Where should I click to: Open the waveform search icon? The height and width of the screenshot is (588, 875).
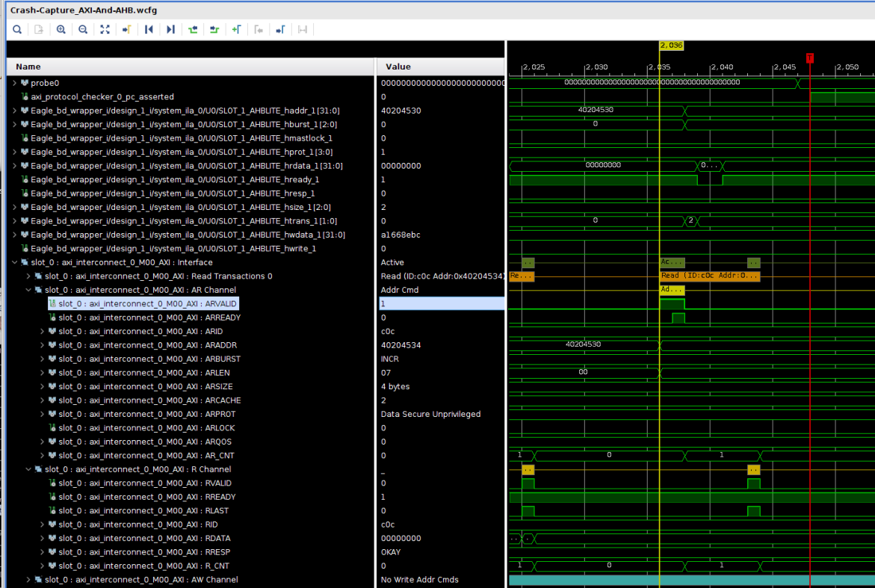point(16,29)
